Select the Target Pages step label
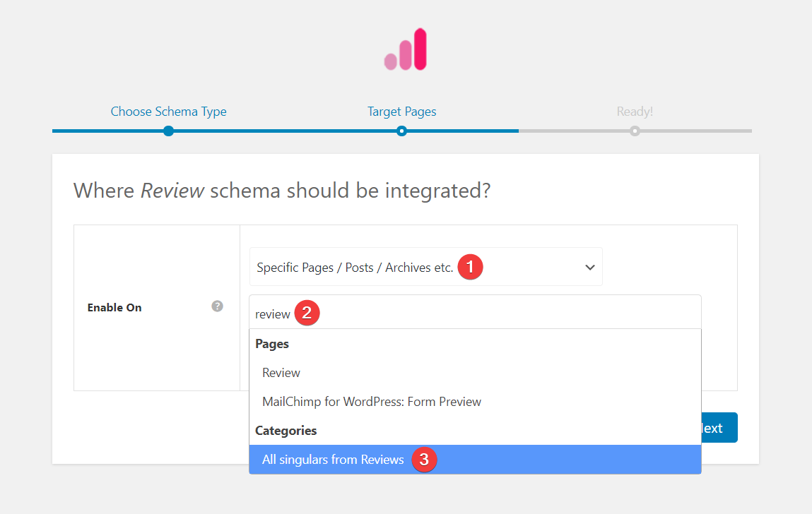The height and width of the screenshot is (514, 812). pyautogui.click(x=402, y=112)
